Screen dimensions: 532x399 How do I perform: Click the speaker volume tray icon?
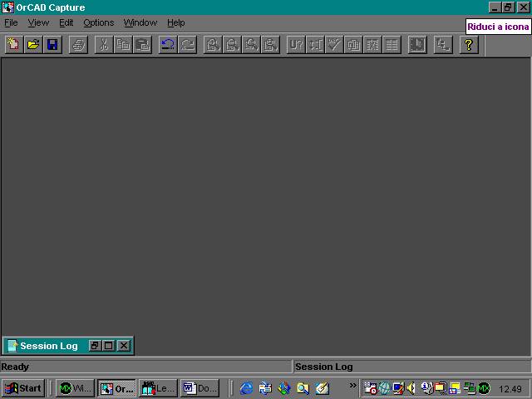pyautogui.click(x=411, y=388)
